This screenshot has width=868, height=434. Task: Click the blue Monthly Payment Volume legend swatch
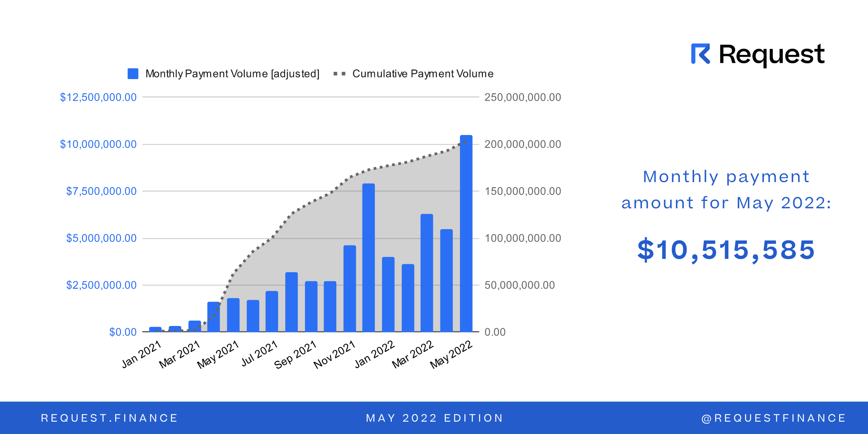(x=133, y=74)
